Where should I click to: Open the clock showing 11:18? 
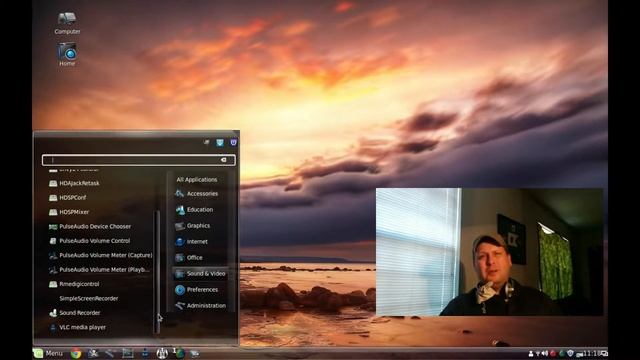coord(592,353)
